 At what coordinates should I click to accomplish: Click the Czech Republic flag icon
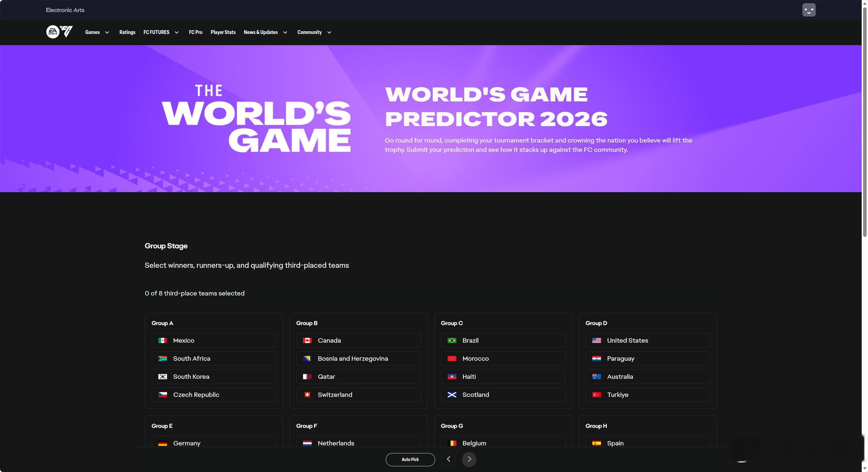[163, 395]
